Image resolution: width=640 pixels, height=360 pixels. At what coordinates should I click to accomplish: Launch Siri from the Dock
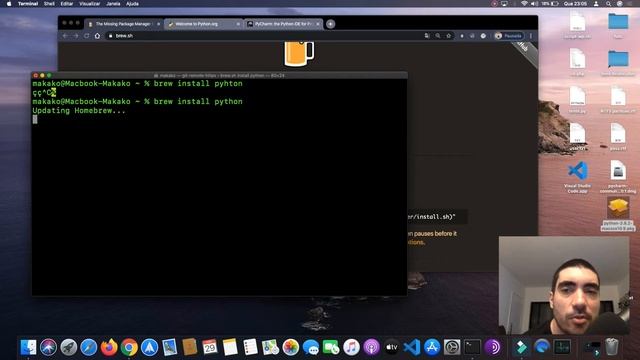click(48, 347)
